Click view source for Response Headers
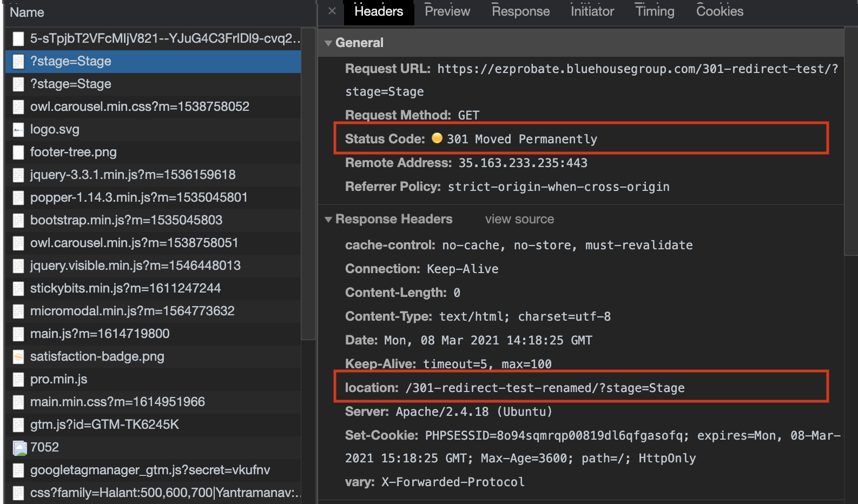This screenshot has width=858, height=504. (519, 219)
